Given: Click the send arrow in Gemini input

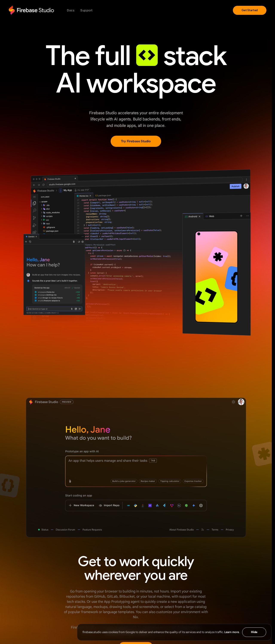Looking at the screenshot, I should [80, 309].
